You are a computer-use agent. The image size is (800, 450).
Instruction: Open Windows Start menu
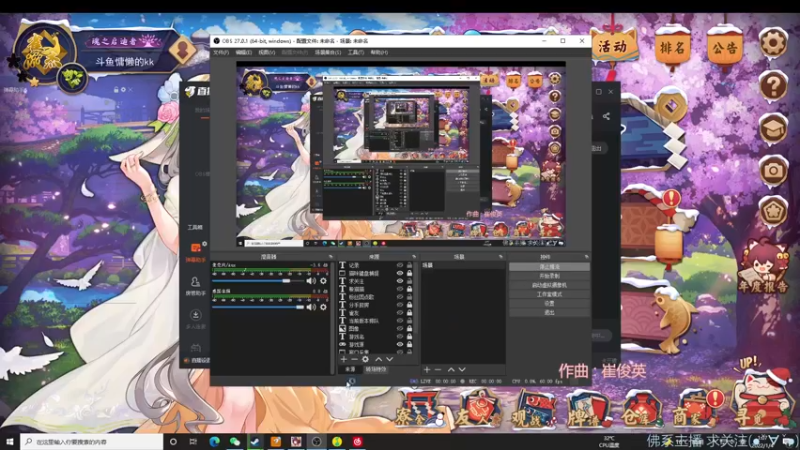10,442
